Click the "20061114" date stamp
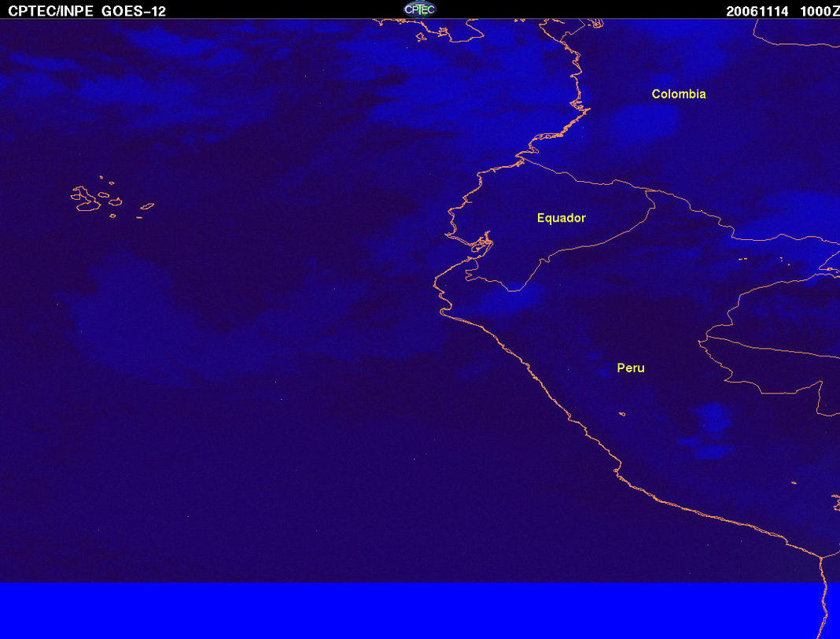Viewport: 840px width, 639px height. tap(757, 11)
